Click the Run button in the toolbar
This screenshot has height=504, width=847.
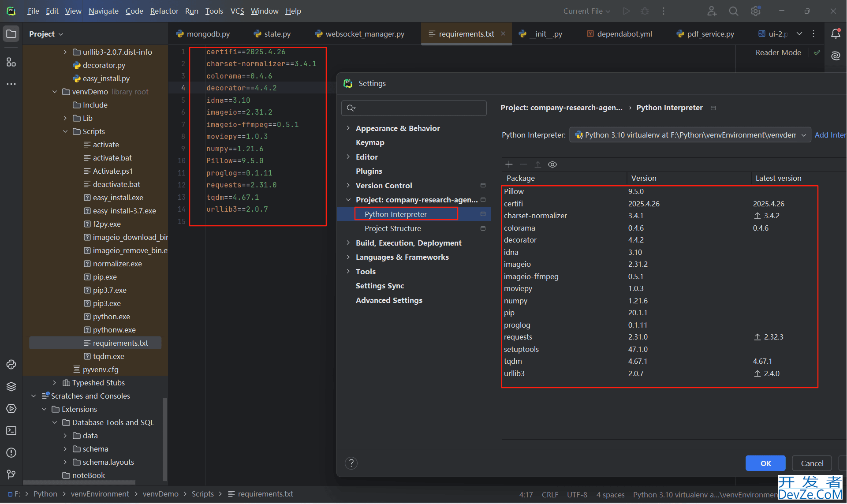tap(626, 11)
